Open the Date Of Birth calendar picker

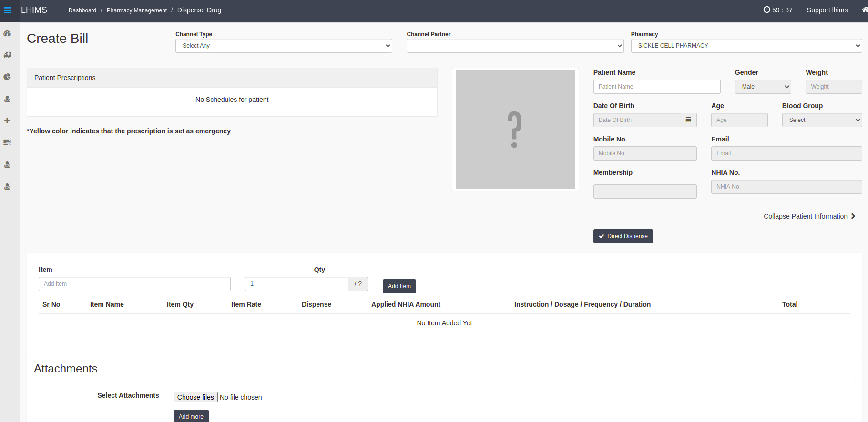[x=688, y=120]
